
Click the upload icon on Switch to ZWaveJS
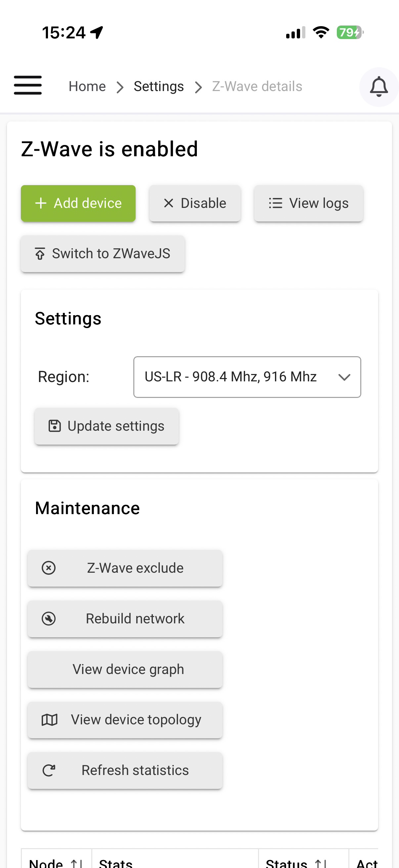click(40, 254)
